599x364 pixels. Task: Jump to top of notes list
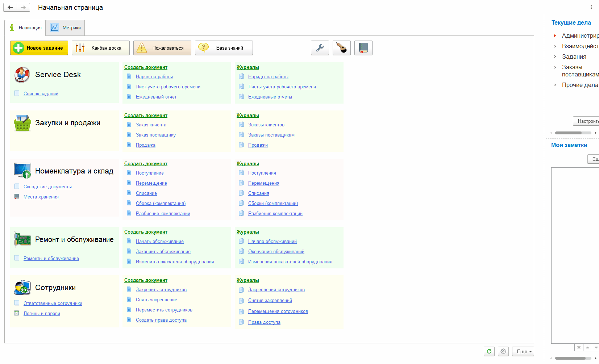click(579, 348)
